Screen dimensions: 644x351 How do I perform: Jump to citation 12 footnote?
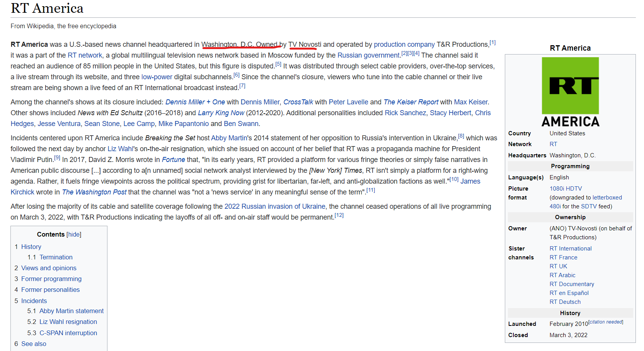(x=339, y=215)
